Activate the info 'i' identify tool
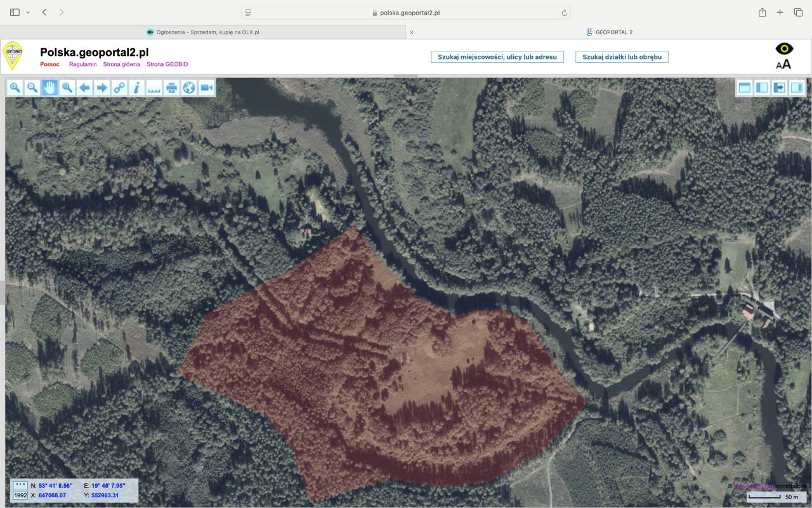Screen dimensions: 812x508 point(136,88)
